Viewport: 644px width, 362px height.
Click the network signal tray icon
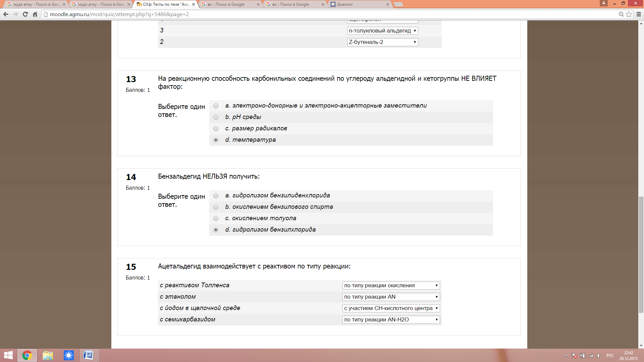pyautogui.click(x=591, y=356)
